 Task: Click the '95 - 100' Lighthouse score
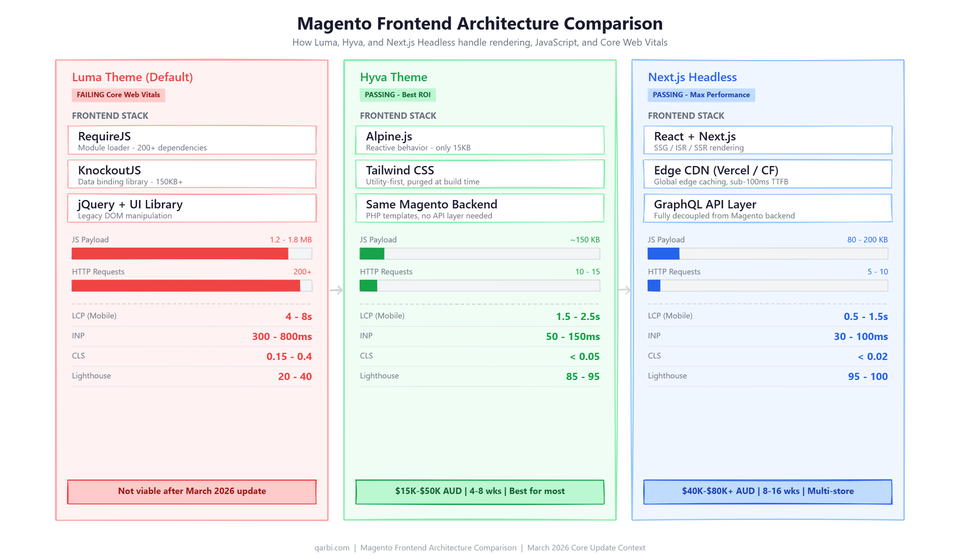click(x=868, y=376)
